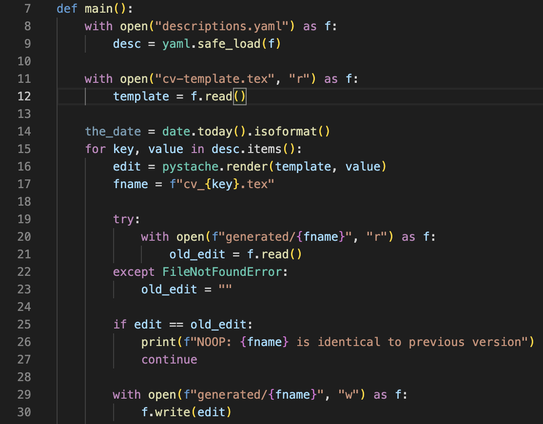
Task: Click 'safe_load' method on line 9
Action: [229, 44]
